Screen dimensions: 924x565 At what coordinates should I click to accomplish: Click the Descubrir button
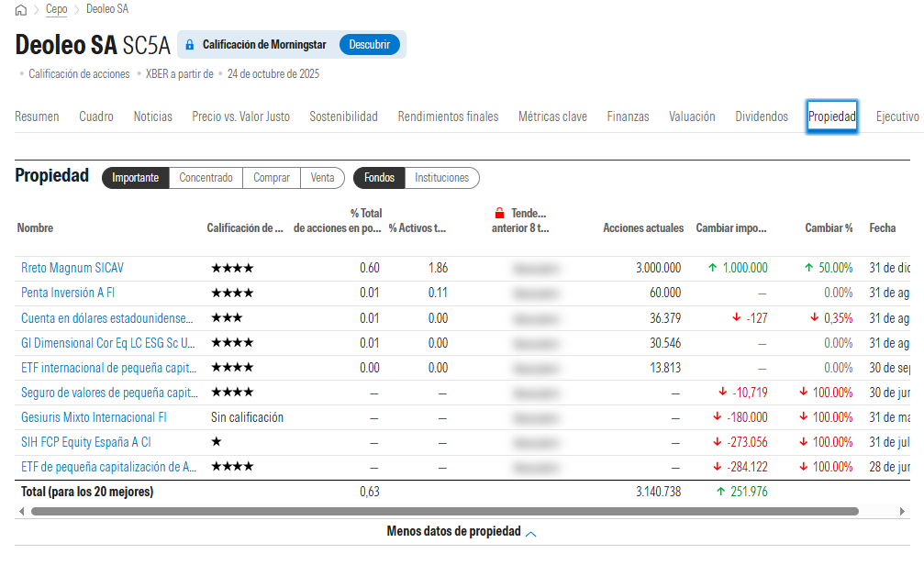click(x=370, y=45)
